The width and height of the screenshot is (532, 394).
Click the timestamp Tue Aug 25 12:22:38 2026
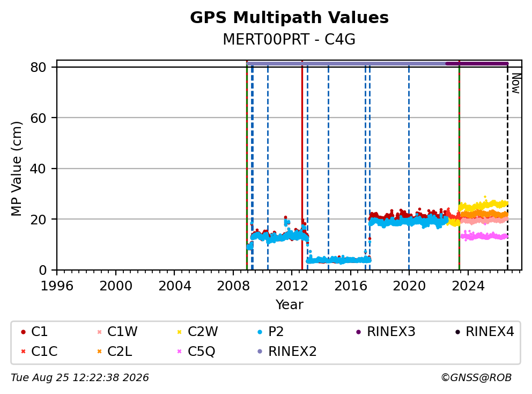tap(80, 378)
